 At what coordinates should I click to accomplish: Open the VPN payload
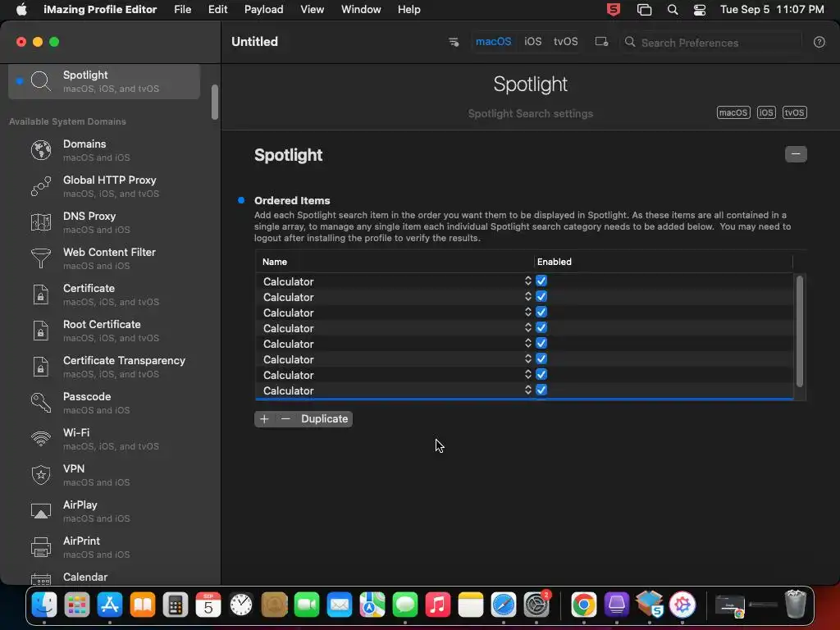tap(104, 475)
